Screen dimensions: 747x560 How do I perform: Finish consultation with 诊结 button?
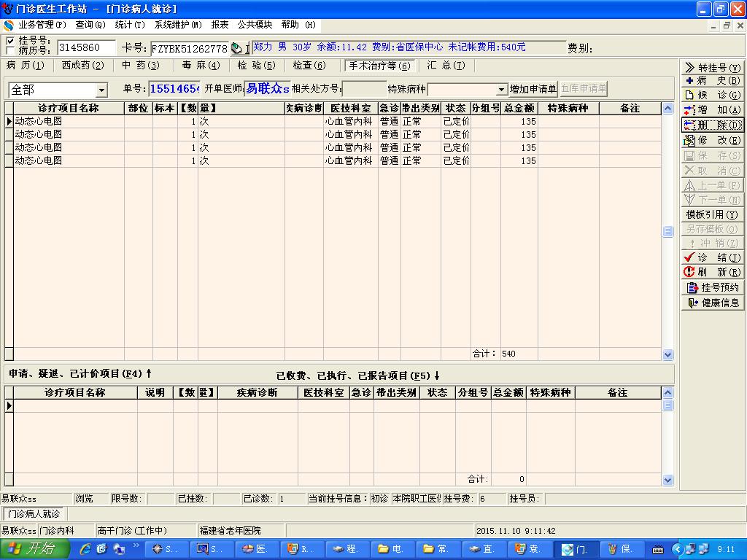click(712, 258)
